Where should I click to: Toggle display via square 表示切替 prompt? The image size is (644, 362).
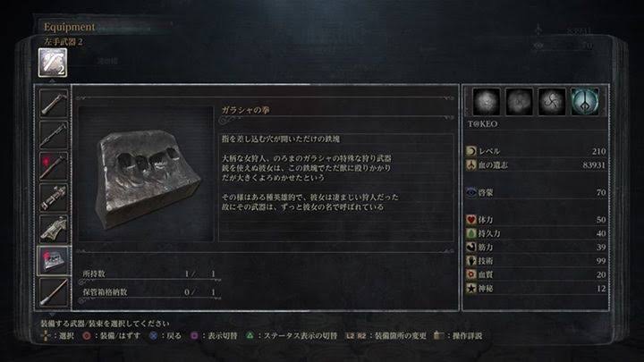coord(214,336)
